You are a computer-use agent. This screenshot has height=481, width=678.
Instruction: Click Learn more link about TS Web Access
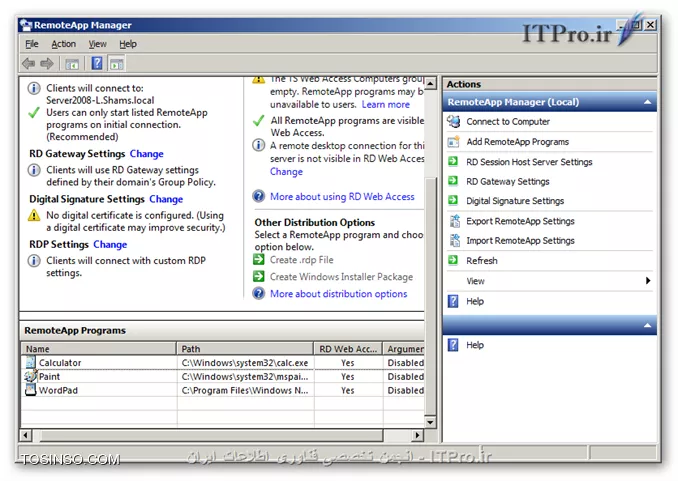[x=386, y=104]
